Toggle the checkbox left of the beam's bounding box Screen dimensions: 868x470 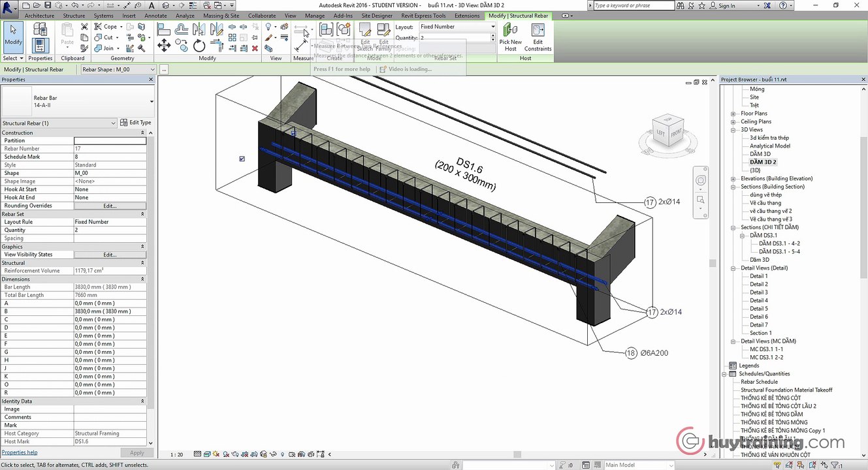point(242,159)
